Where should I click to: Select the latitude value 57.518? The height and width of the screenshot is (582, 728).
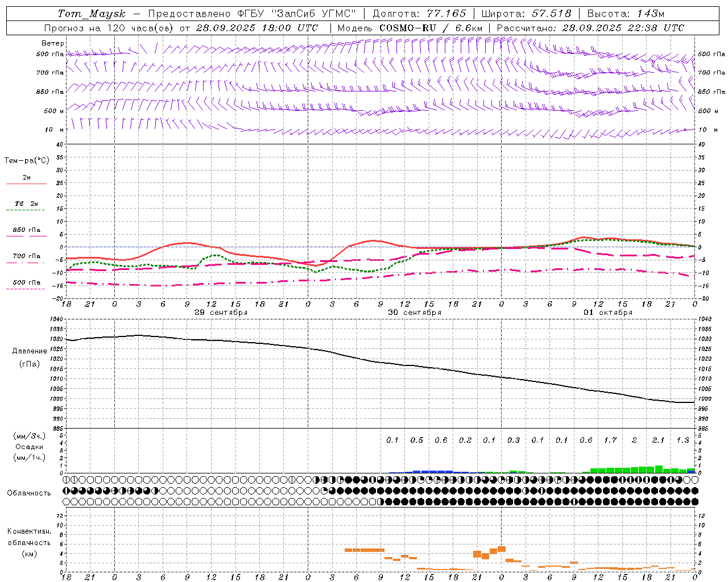(x=552, y=14)
